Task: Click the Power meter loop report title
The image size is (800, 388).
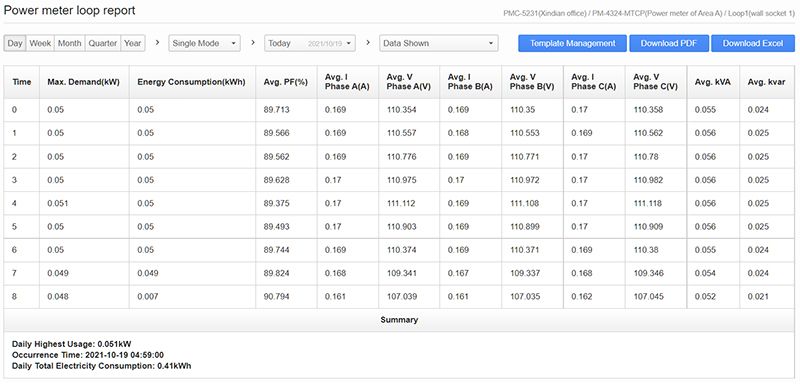Action: [x=69, y=10]
